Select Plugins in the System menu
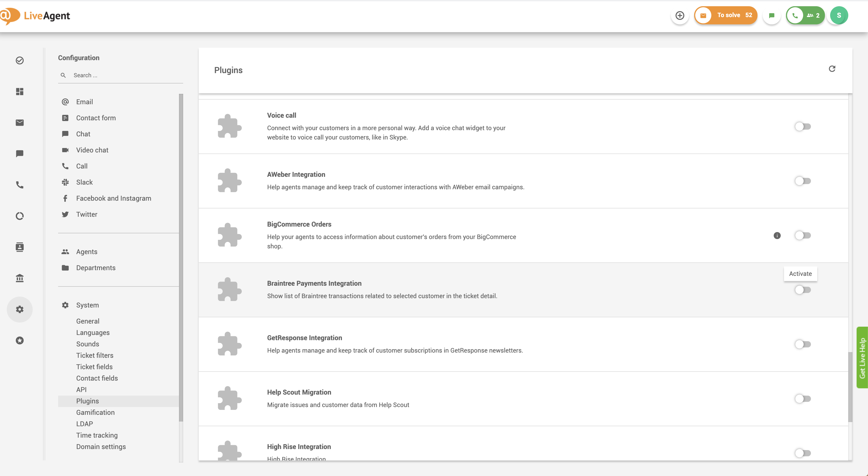Screen dimensions: 868x476 pyautogui.click(x=87, y=401)
